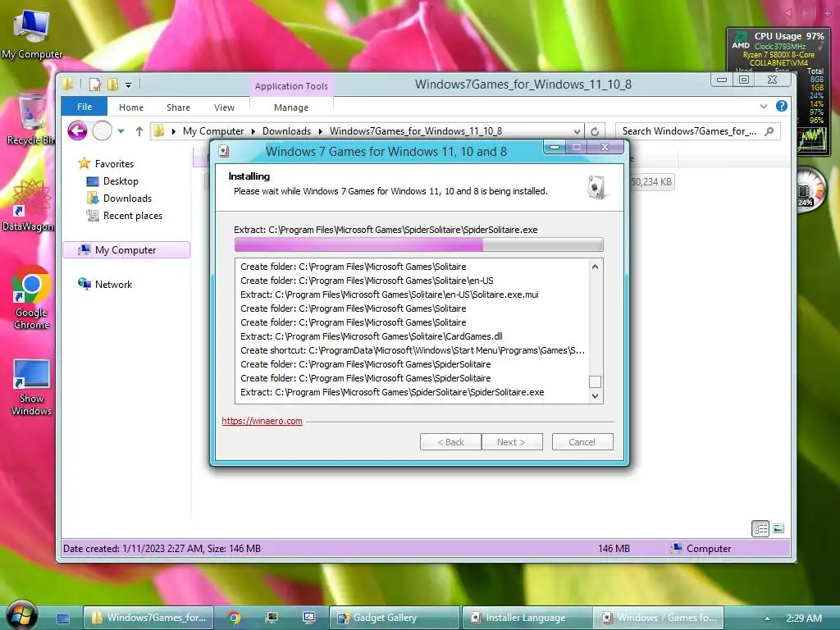Open the File tab
The height and width of the screenshot is (630, 840).
84,107
